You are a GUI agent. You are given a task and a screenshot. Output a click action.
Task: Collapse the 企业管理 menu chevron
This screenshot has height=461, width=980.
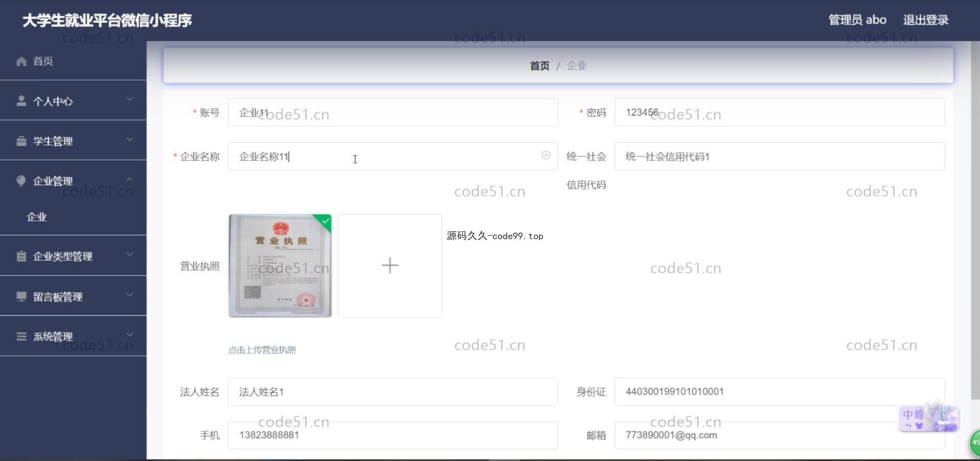coord(129,179)
